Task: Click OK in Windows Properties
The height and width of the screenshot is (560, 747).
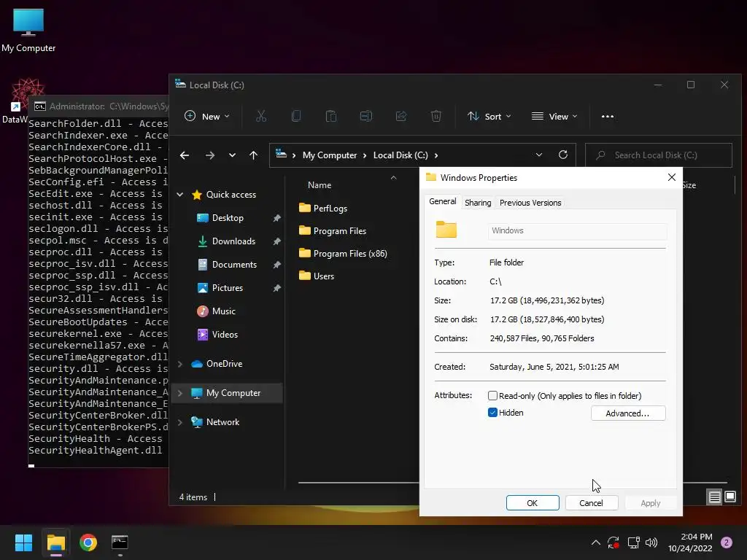Action: (533, 503)
